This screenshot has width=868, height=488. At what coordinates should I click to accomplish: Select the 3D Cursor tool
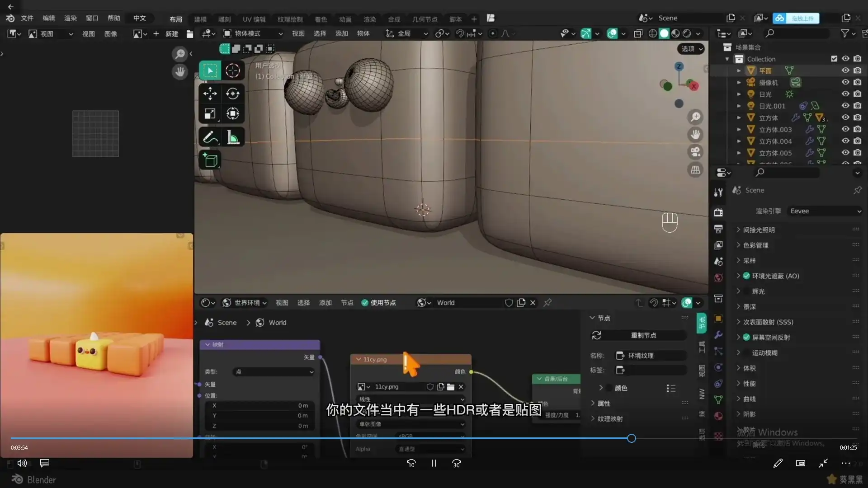click(233, 70)
